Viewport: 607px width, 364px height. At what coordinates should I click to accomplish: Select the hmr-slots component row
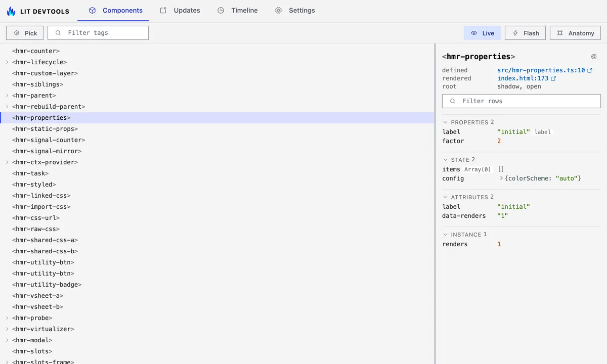click(217, 351)
